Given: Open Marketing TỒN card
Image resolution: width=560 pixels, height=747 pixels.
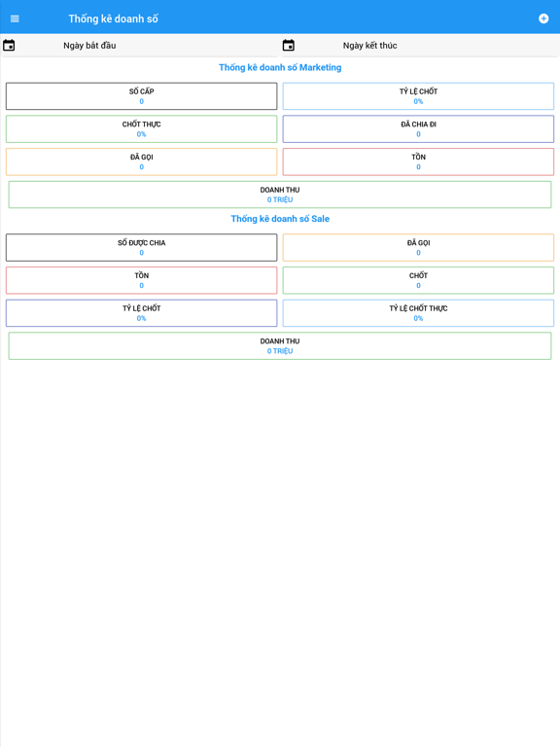Looking at the screenshot, I should click(419, 162).
